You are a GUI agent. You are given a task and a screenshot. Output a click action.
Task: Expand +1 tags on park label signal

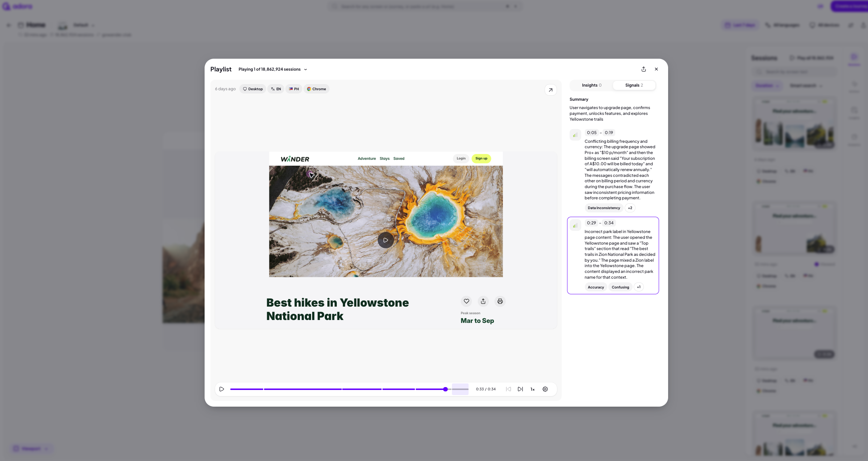point(639,287)
